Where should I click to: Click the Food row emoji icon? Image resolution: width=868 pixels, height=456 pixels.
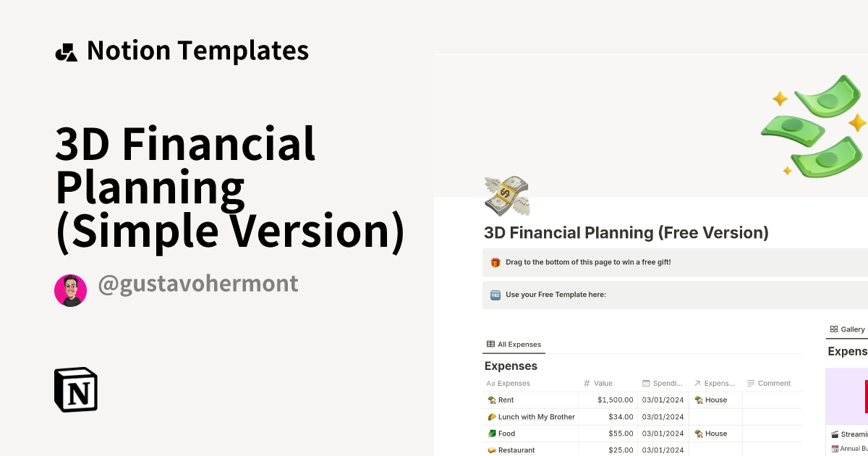tap(492, 434)
